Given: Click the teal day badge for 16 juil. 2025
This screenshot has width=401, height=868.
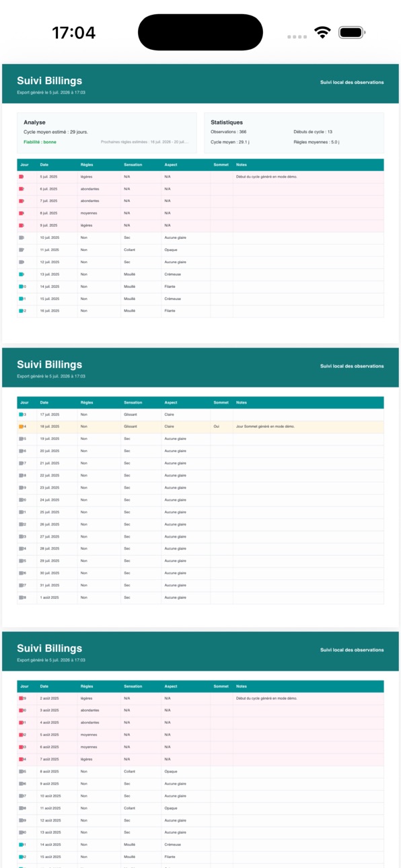Looking at the screenshot, I should click(22, 311).
